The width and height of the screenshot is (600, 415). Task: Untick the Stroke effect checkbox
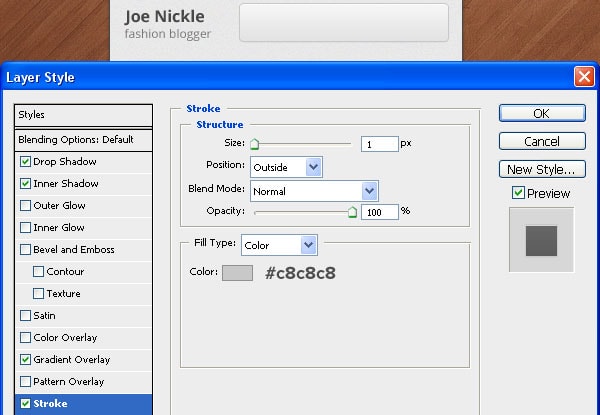(25, 404)
